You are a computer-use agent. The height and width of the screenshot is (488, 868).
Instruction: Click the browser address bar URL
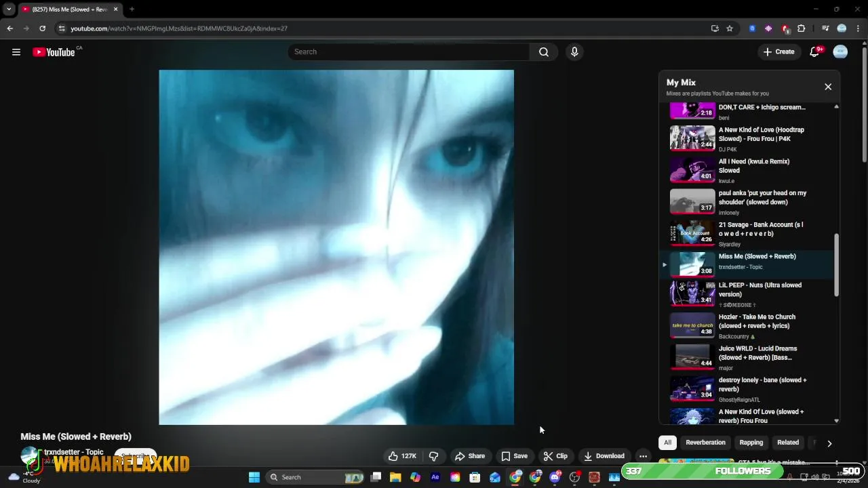(179, 28)
